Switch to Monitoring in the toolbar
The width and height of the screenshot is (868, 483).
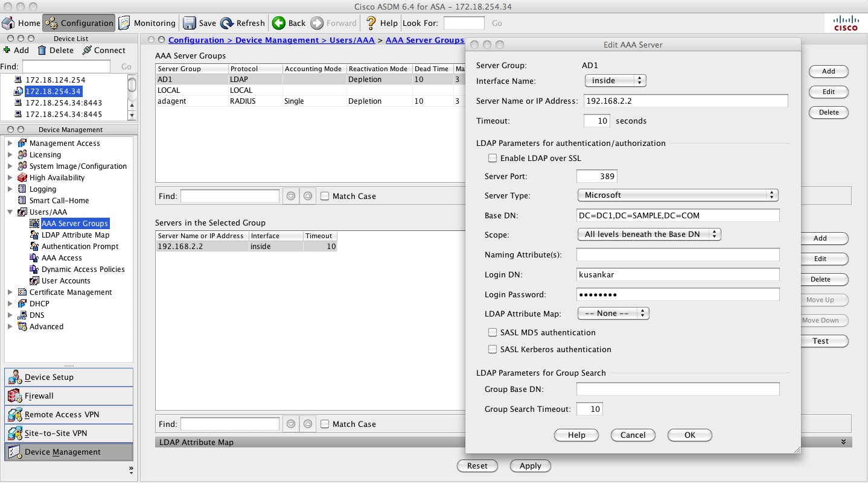pos(147,23)
